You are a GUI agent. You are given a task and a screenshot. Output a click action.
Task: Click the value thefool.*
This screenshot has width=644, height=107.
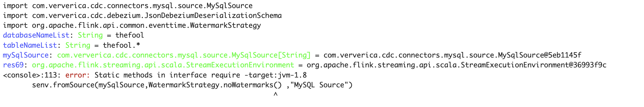click(121, 45)
